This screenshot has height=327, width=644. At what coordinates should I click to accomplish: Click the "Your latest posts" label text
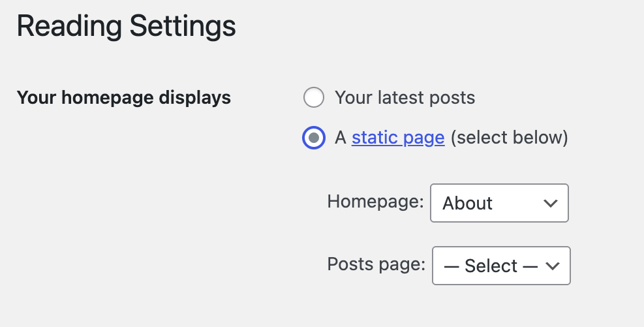tap(405, 99)
